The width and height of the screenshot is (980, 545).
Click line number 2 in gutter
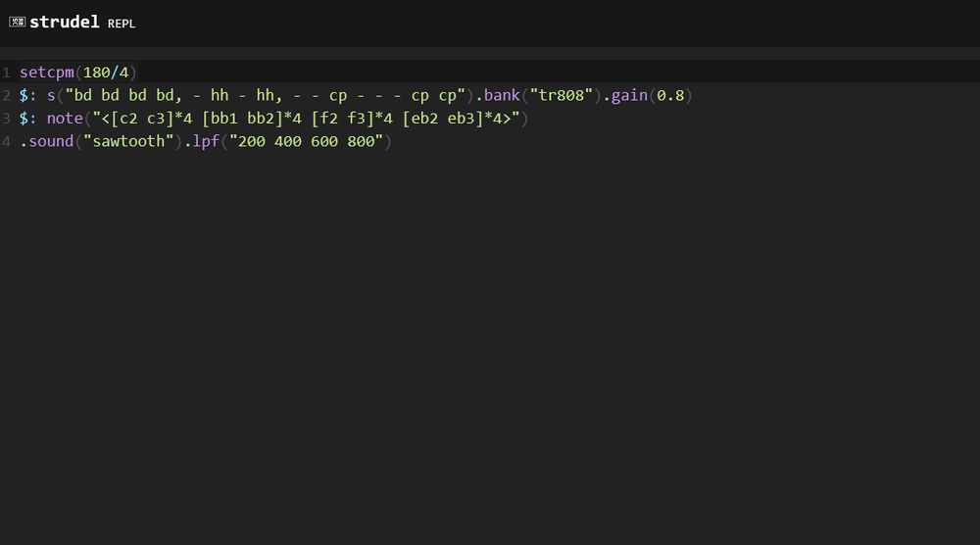(6, 96)
